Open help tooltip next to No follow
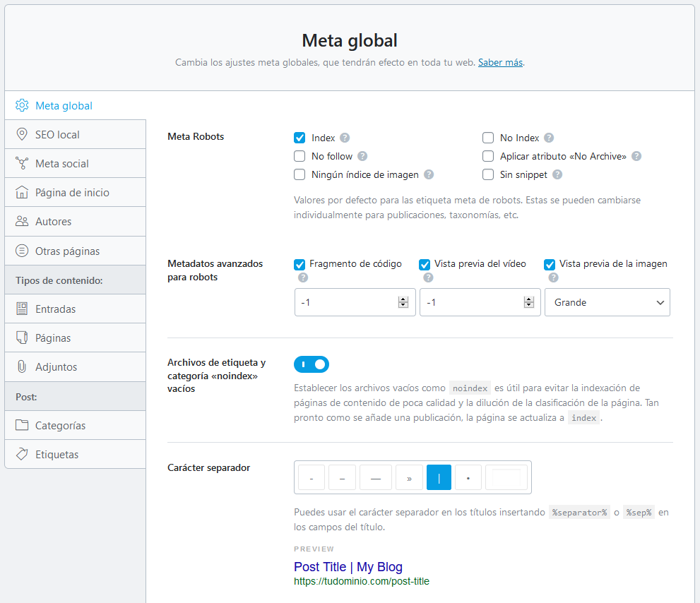The height and width of the screenshot is (603, 700). click(x=362, y=156)
